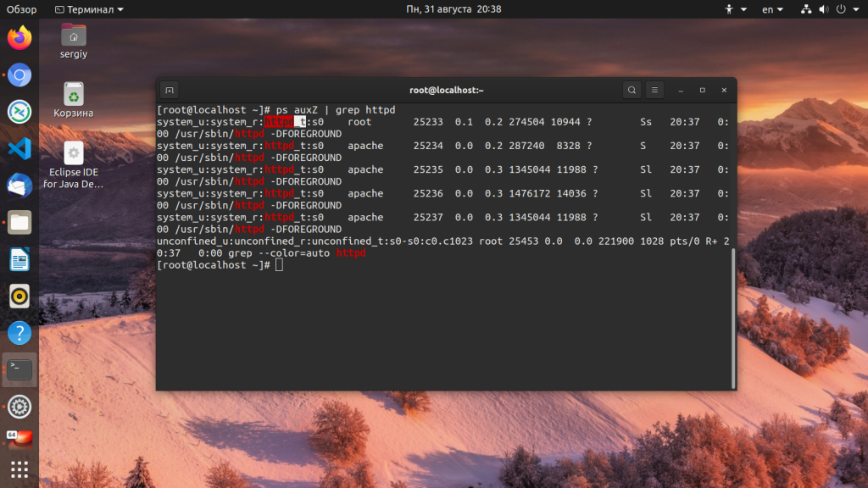This screenshot has width=868, height=488.
Task: Open the clock and calendar panel
Action: click(x=453, y=9)
